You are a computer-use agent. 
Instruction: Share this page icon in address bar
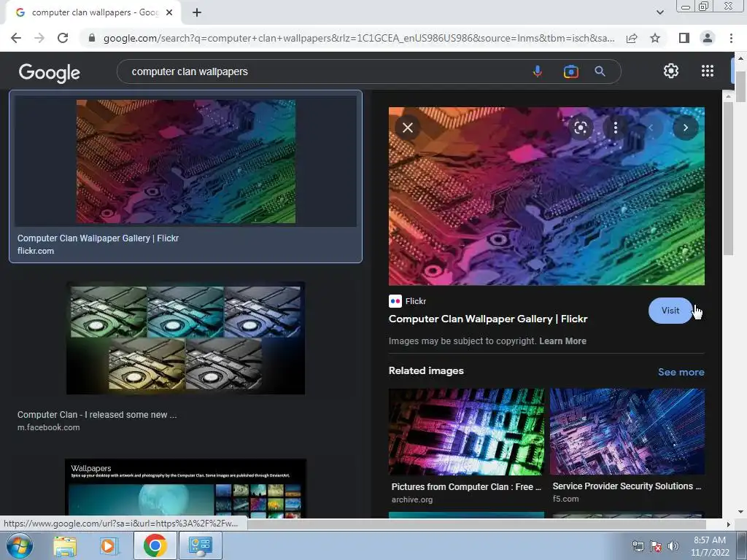(x=632, y=38)
